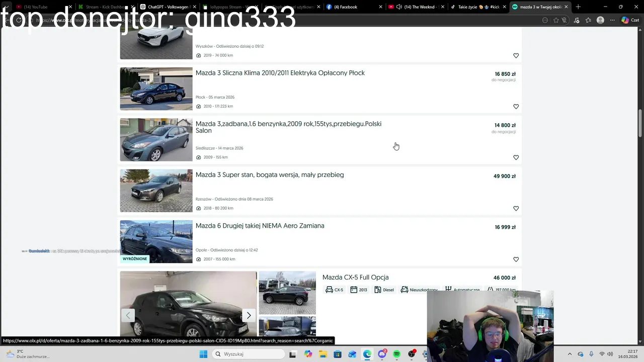Close the mazda 3 w Twojej okolicy tab
Viewport: 644px width, 362px height.
pos(567,7)
